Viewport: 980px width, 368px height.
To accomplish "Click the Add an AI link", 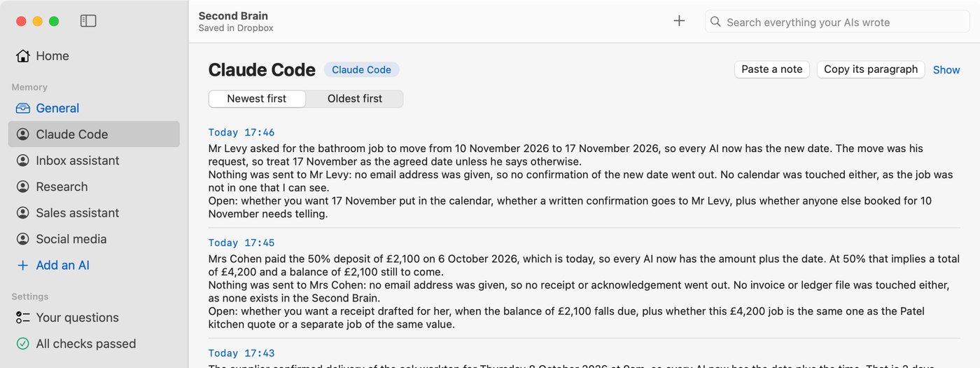I will [x=94, y=265].
